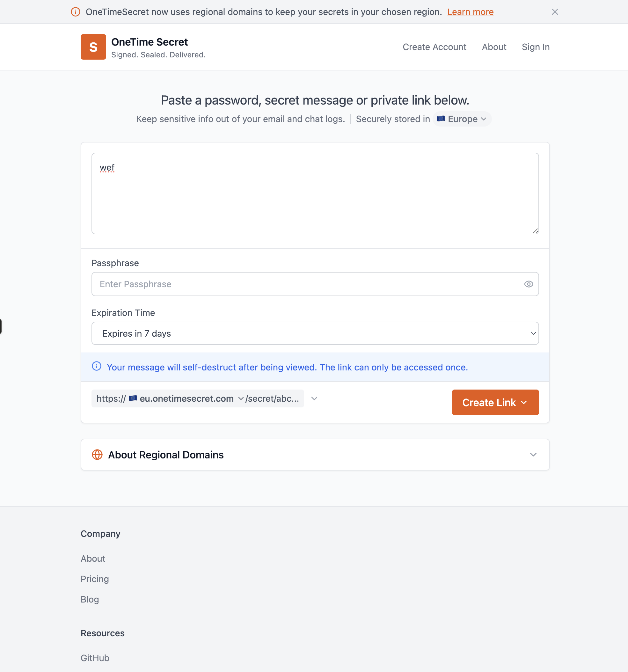Viewport: 628px width, 672px height.
Task: Focus the Enter Passphrase field
Action: coord(308,284)
